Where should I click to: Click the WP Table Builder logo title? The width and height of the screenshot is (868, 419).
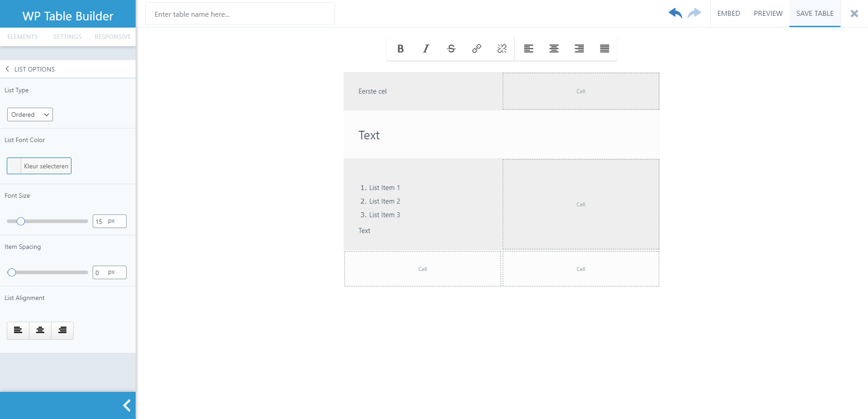coord(68,16)
